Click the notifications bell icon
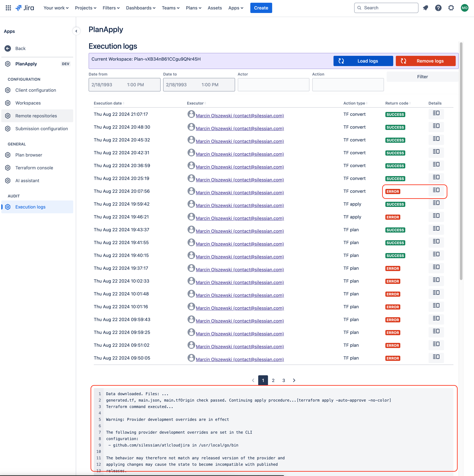The width and height of the screenshot is (474, 476). (425, 8)
